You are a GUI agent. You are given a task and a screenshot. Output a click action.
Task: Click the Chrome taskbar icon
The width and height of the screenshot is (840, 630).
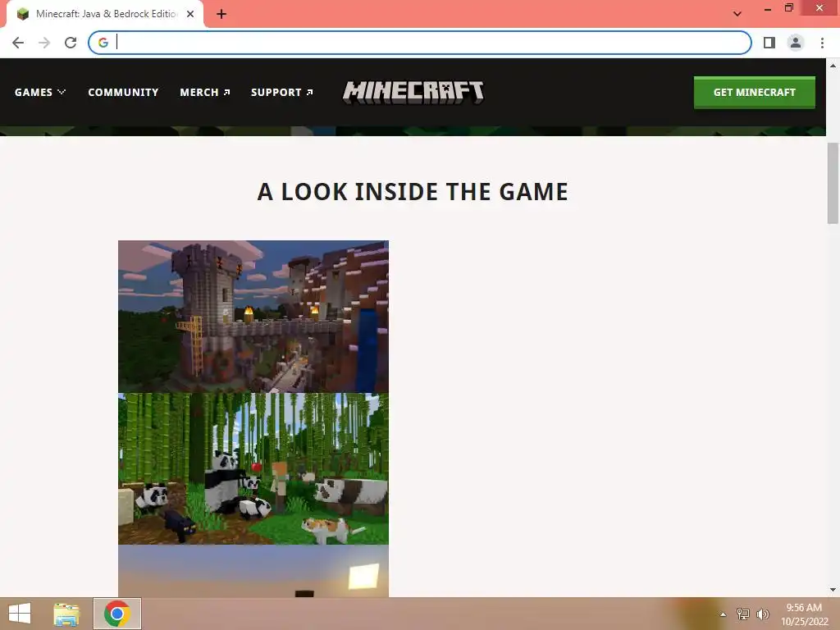click(117, 614)
